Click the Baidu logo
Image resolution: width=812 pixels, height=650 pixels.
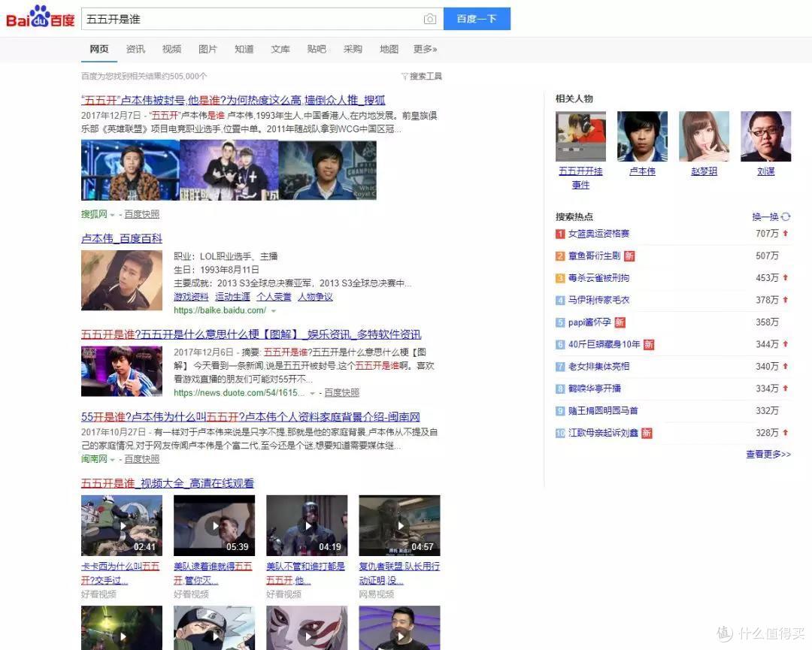(x=40, y=17)
